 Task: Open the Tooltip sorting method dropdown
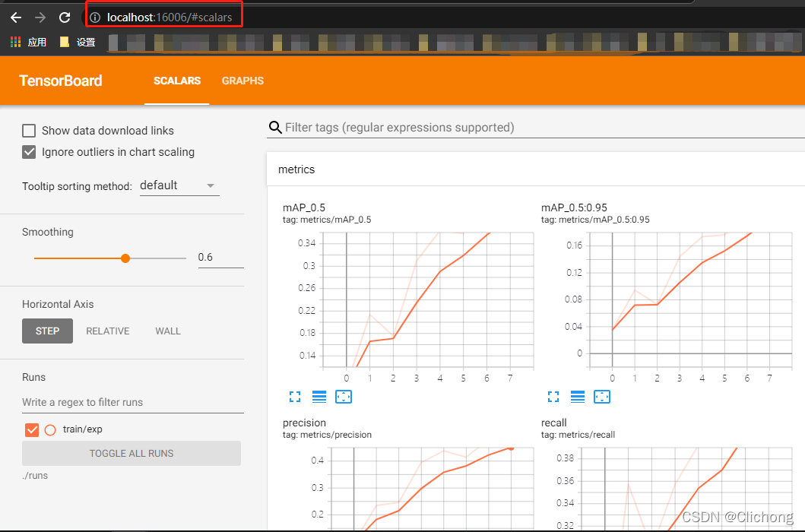[x=179, y=185]
